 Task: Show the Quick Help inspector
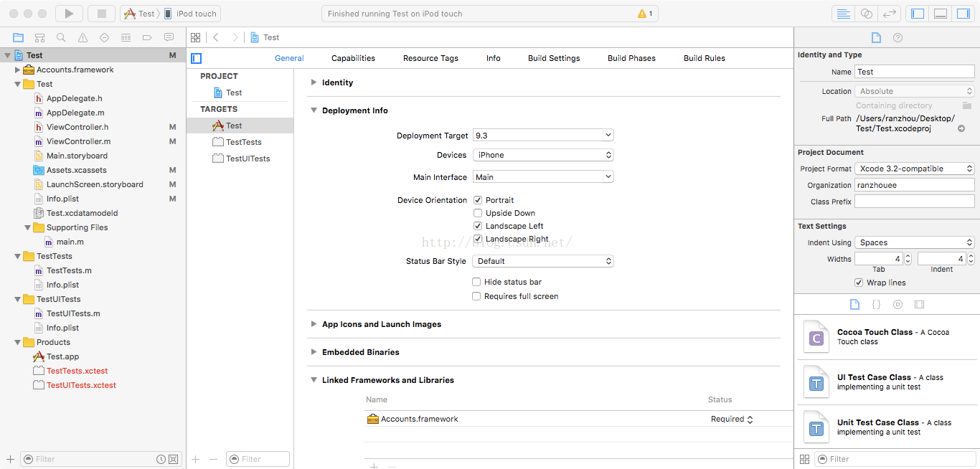(897, 37)
